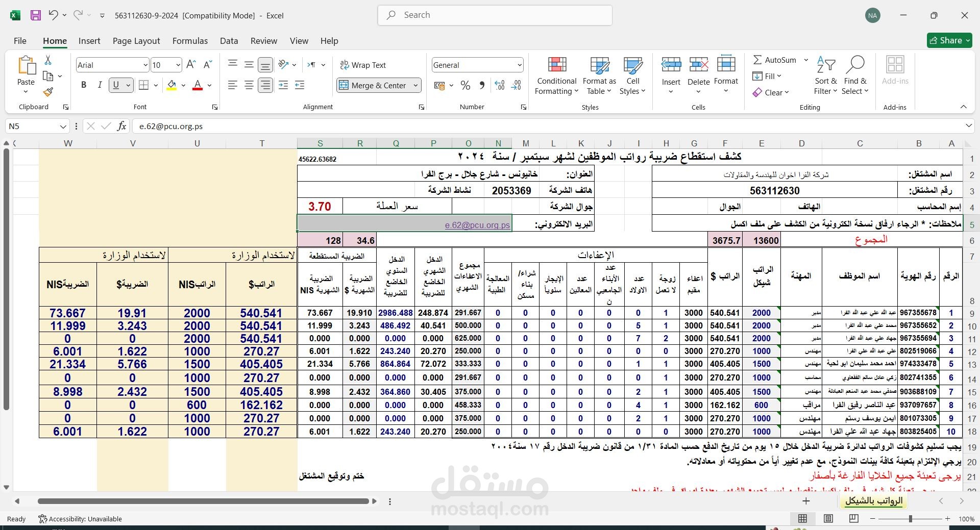Toggle Center horizontal alignment
980x530 pixels.
(249, 85)
